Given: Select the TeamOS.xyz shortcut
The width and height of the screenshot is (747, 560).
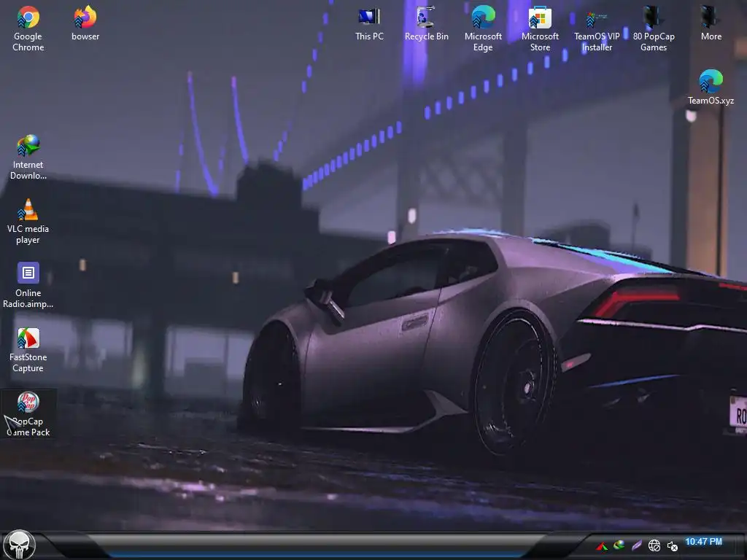Looking at the screenshot, I should click(711, 87).
